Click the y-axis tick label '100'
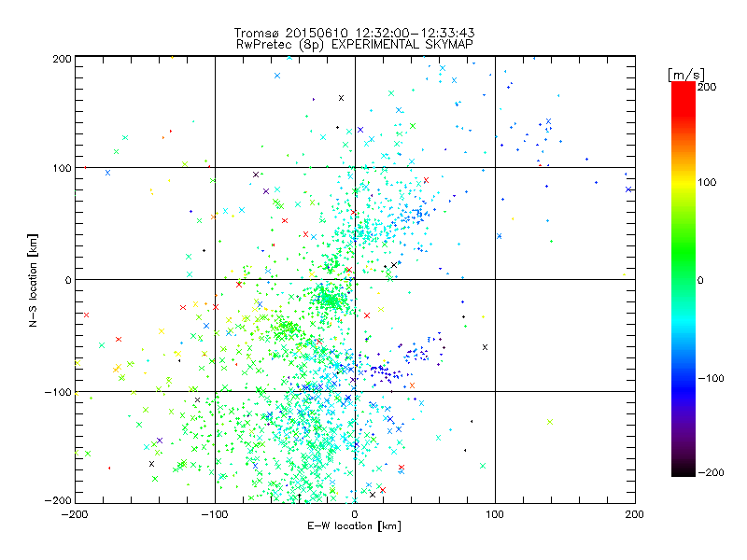This screenshot has height=560, width=747. [x=63, y=168]
